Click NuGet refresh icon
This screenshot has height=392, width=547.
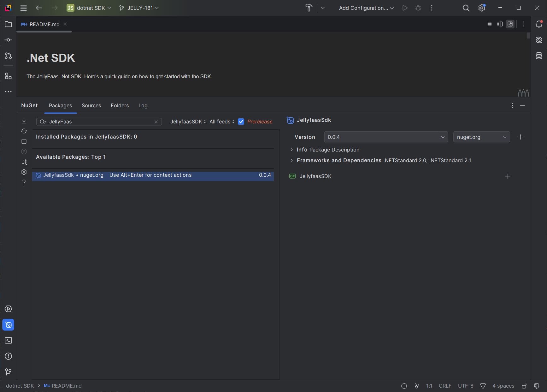(24, 131)
